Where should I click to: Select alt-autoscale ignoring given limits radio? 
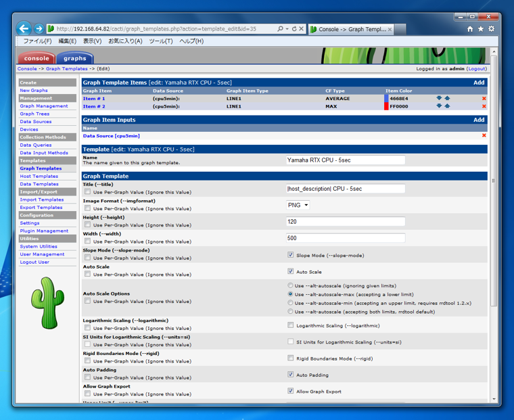coord(290,285)
